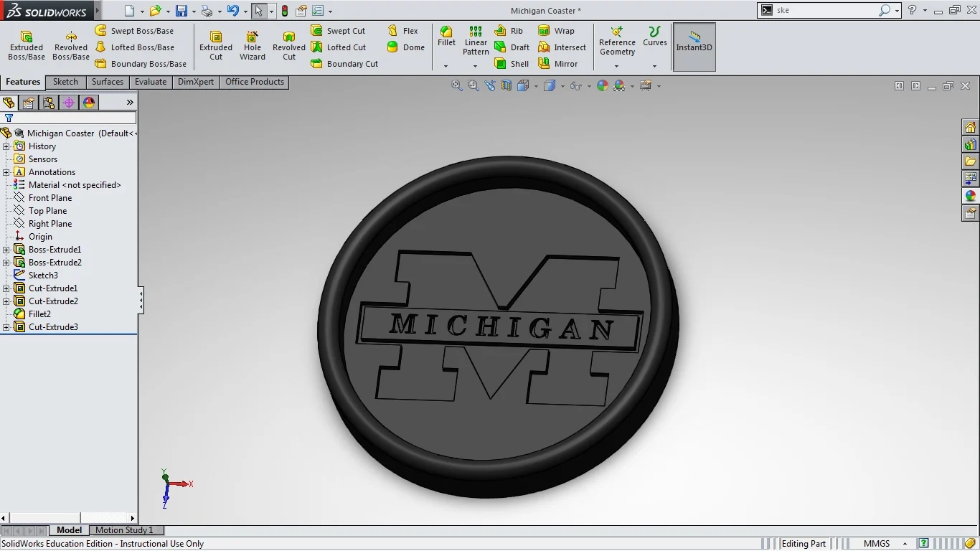Switch to the Sketch tab

tap(65, 82)
